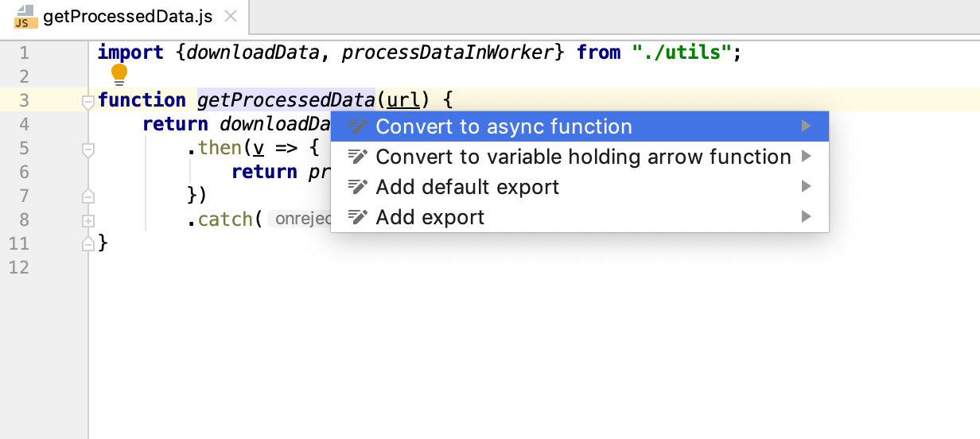Click the fold end marker on line 11

coord(88,243)
